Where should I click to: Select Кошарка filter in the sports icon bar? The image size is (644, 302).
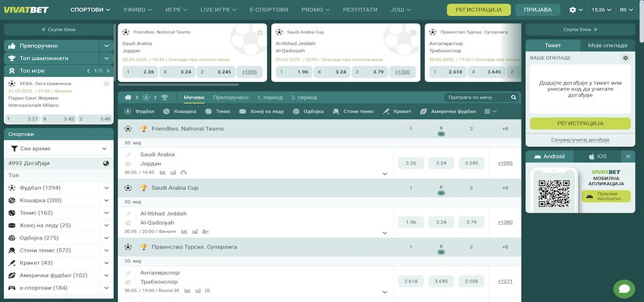tap(179, 111)
